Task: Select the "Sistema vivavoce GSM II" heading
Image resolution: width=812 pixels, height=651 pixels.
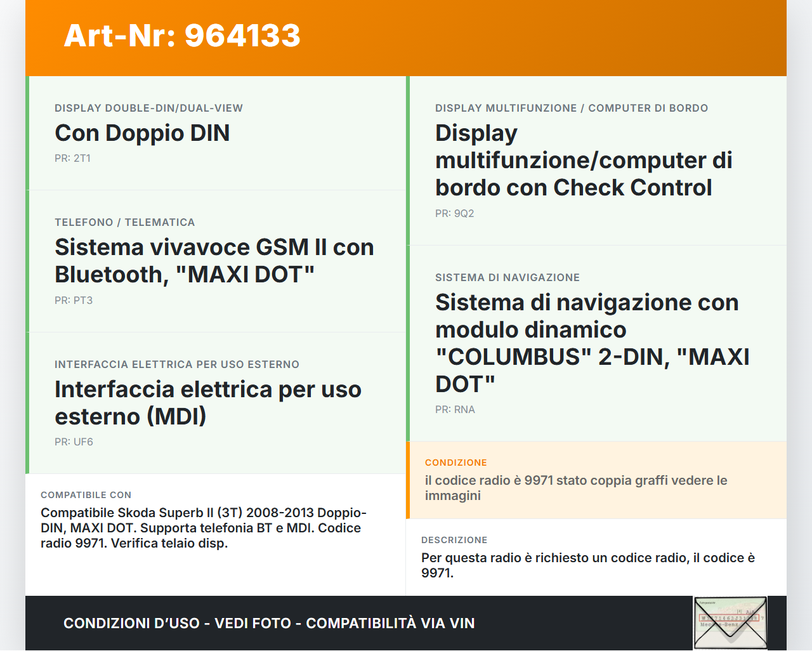Action: [x=214, y=261]
